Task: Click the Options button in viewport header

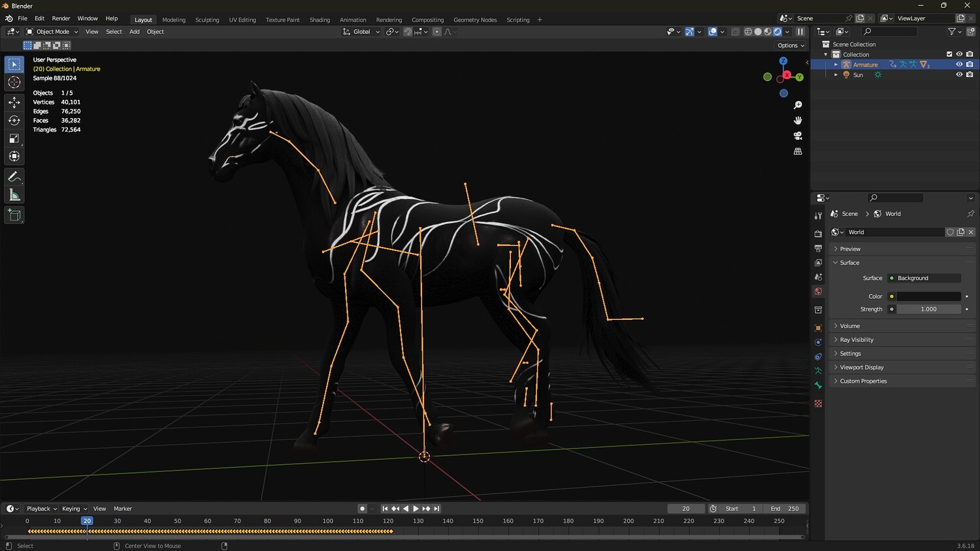Action: [x=791, y=46]
